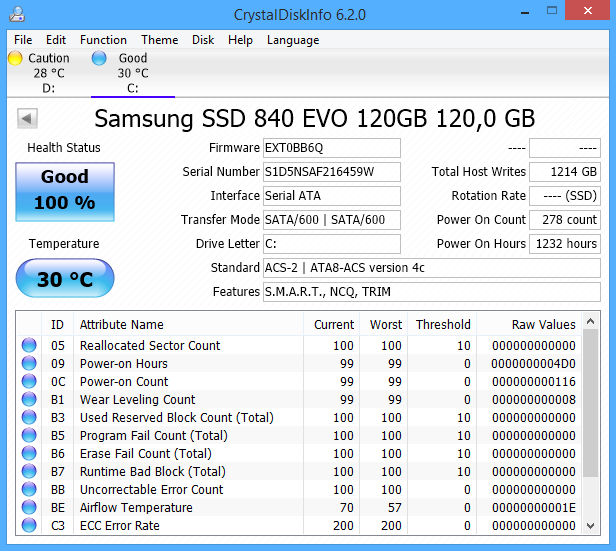
Task: Click the Worst column header
Action: (x=383, y=324)
